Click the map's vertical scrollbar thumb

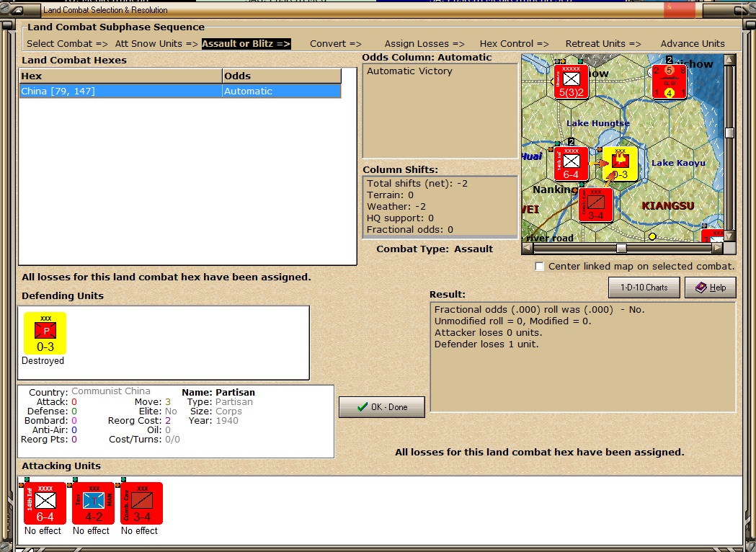(x=729, y=133)
